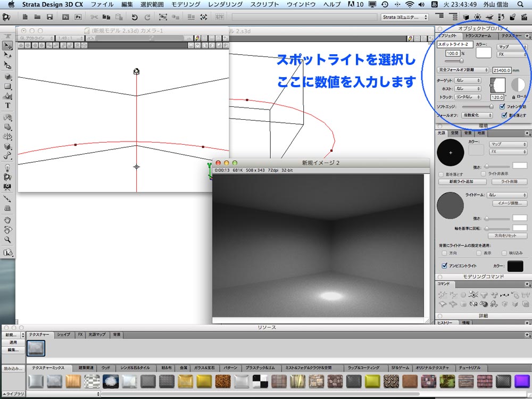Viewport: 532px width, 399px height.
Task: Click the pencil icon in the Camera-1 window
Action: pyautogui.click(x=197, y=38)
